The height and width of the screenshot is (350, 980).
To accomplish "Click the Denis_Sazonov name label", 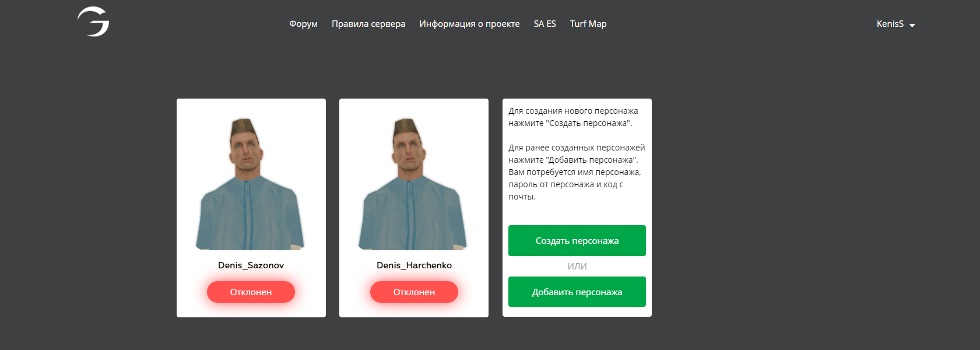I will (x=251, y=265).
